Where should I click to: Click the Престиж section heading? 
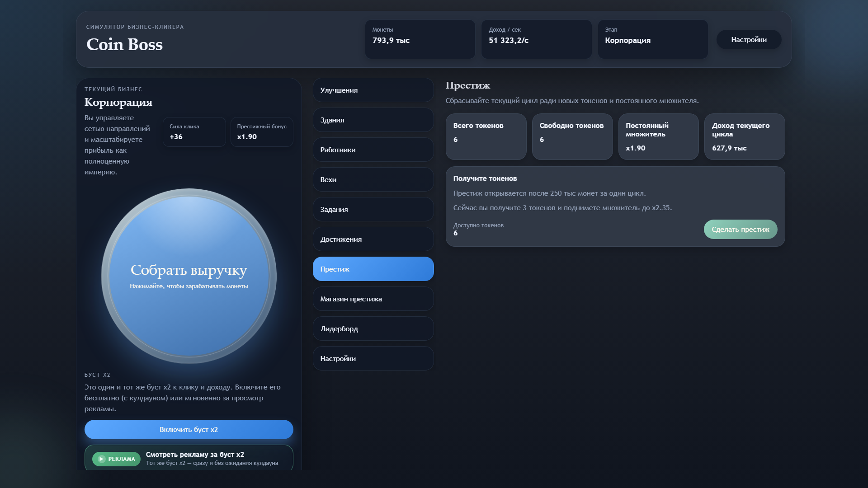pyautogui.click(x=467, y=85)
